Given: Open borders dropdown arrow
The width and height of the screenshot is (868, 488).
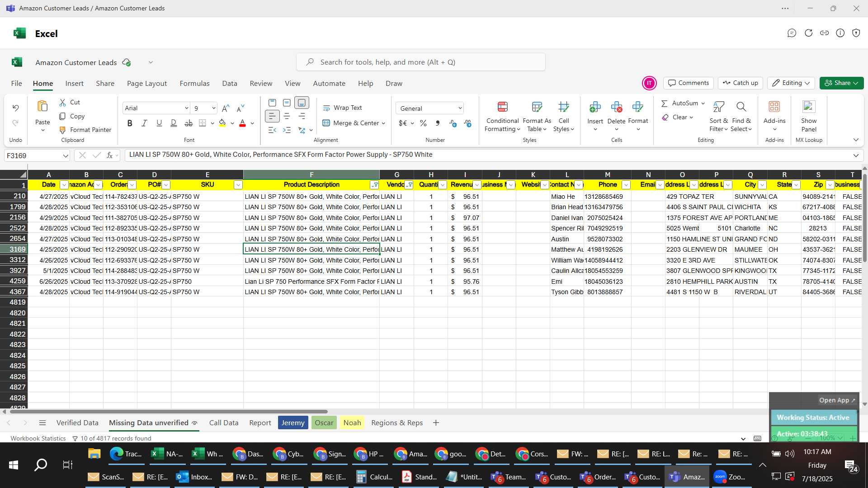Looking at the screenshot, I should (x=212, y=123).
